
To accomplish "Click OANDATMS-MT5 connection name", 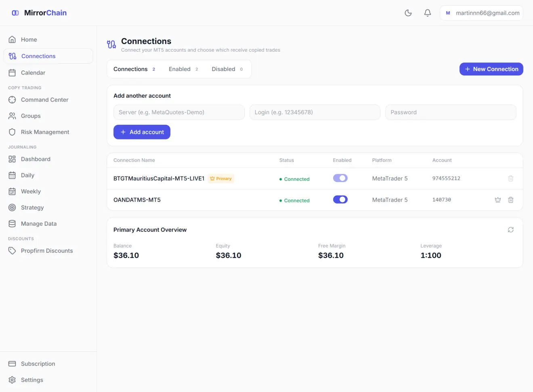I will click(137, 200).
